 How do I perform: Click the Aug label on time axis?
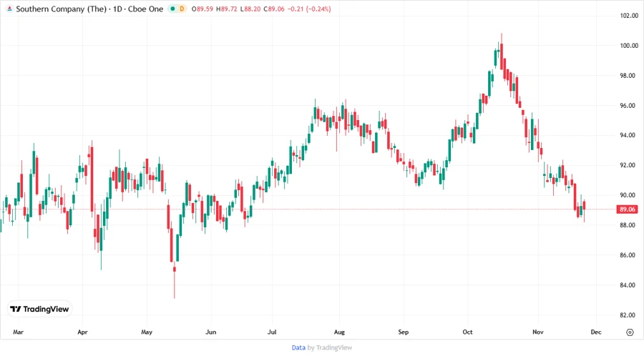pyautogui.click(x=339, y=332)
